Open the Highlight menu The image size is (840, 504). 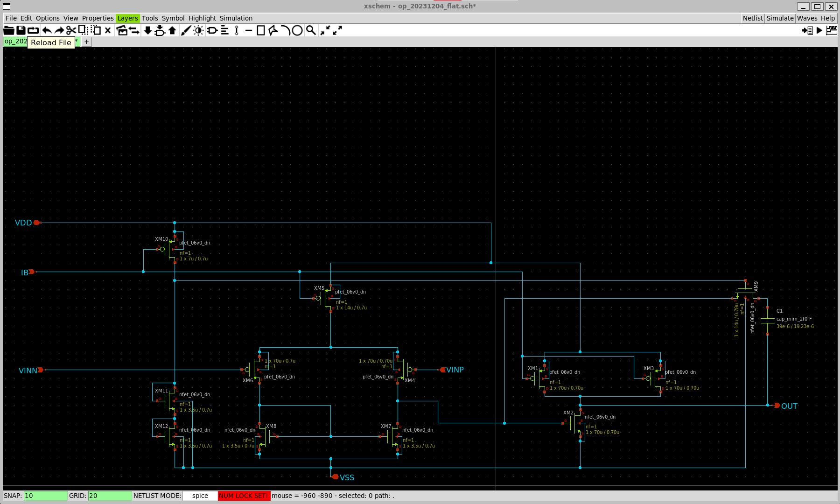tap(202, 18)
